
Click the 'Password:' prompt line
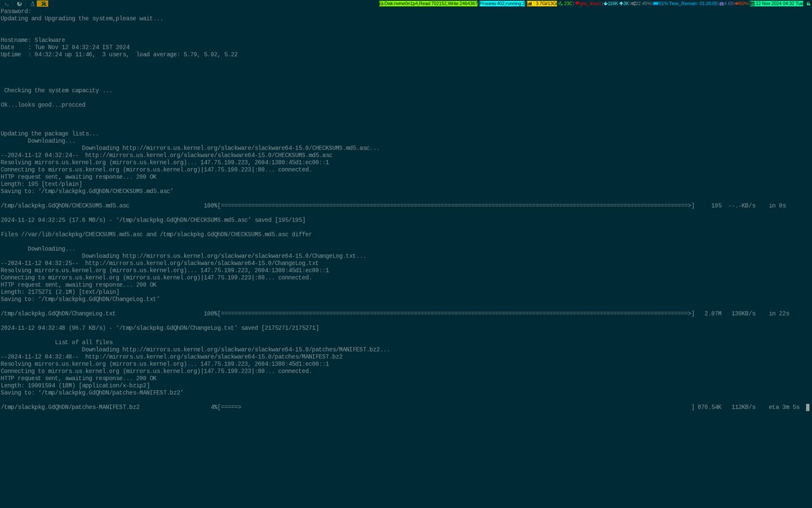pyautogui.click(x=16, y=12)
